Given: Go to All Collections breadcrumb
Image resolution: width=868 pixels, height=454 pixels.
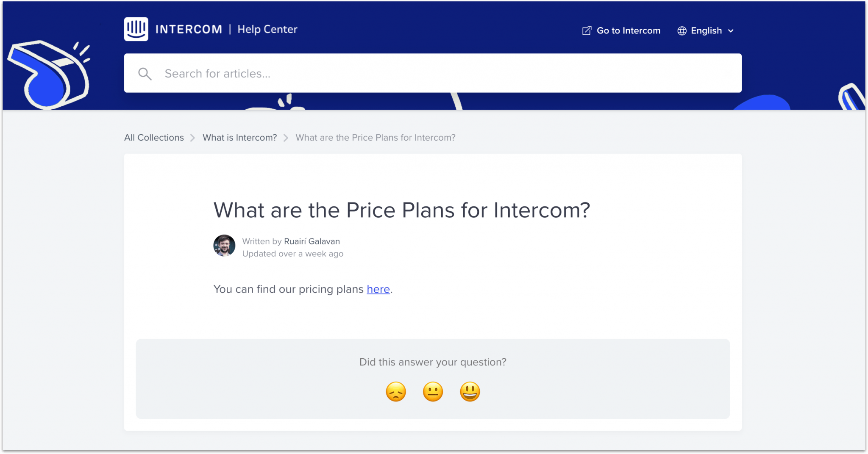Looking at the screenshot, I should (154, 138).
